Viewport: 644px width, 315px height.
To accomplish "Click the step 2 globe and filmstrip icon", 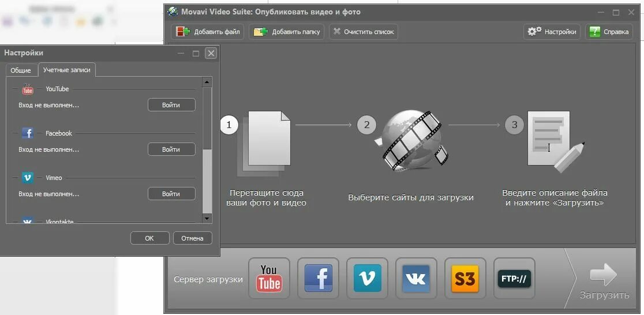I will click(x=411, y=140).
